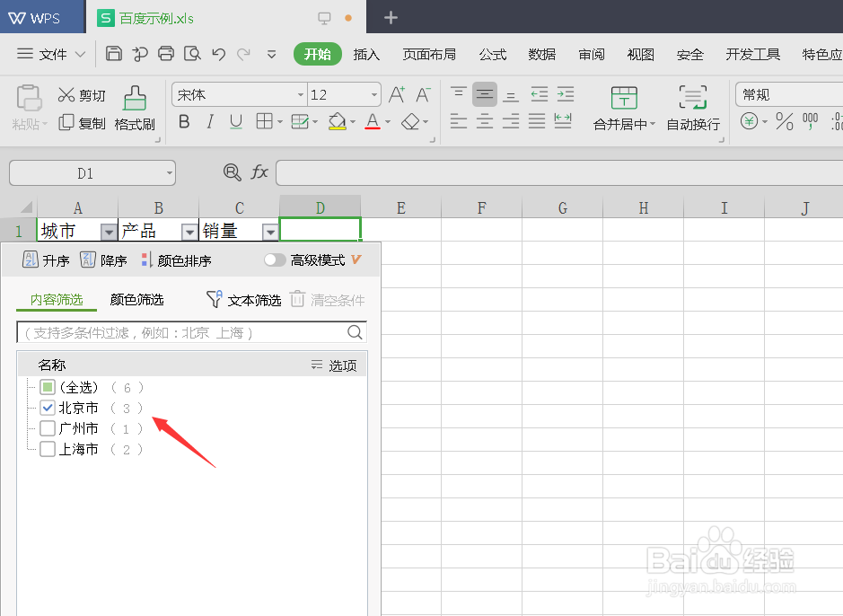843x616 pixels.
Task: Click the Redo arrow
Action: pos(244,54)
